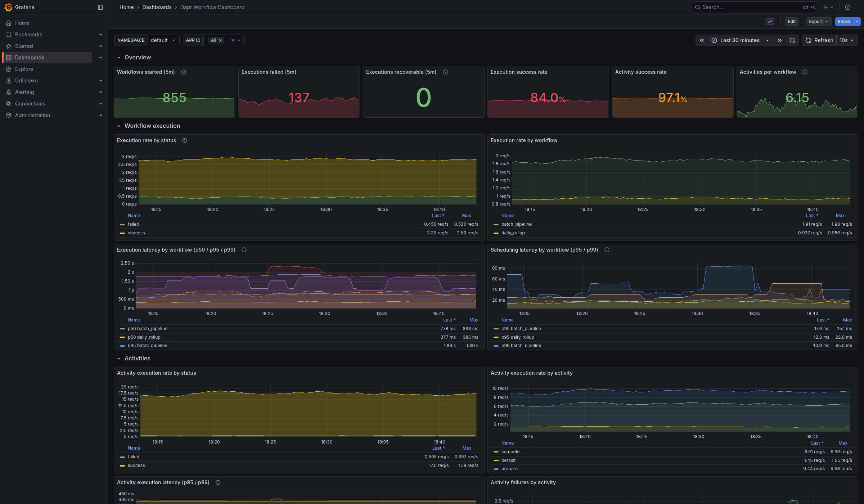Image resolution: width=864 pixels, height=504 pixels.
Task: Show info for Execution latency by workflow
Action: pos(244,250)
